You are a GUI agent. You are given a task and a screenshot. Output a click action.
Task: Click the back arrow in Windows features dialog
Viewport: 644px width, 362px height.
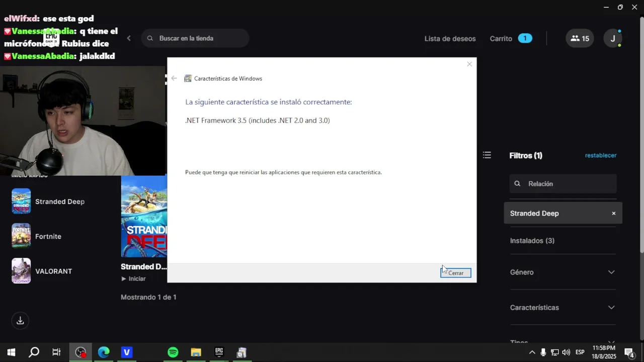[174, 78]
